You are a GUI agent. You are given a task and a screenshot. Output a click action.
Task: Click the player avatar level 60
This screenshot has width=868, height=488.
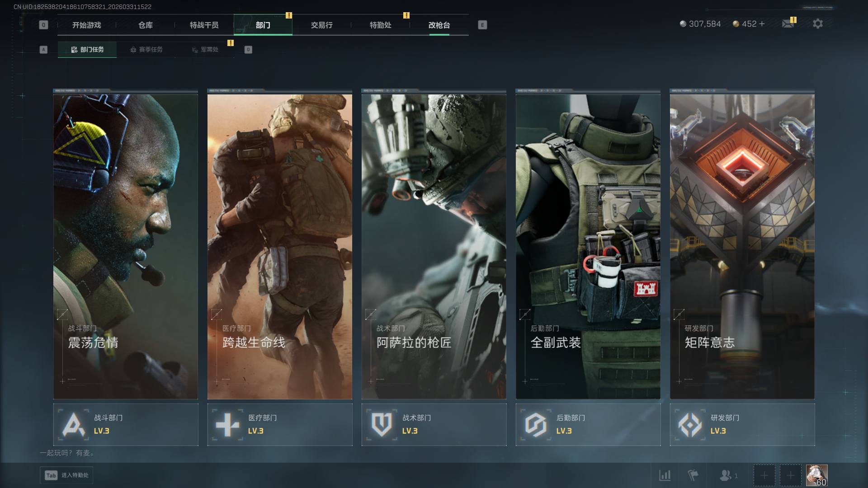816,475
